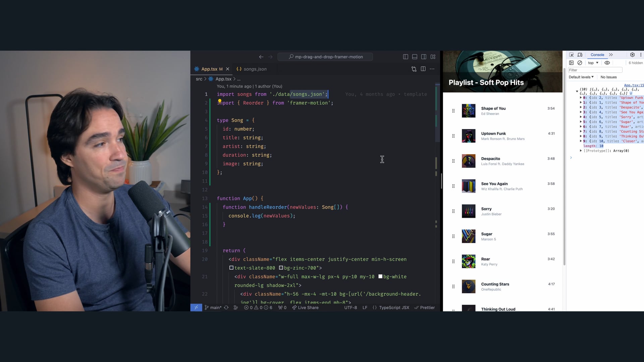Clear the DevTools console
This screenshot has width=644, height=362.
click(x=580, y=63)
